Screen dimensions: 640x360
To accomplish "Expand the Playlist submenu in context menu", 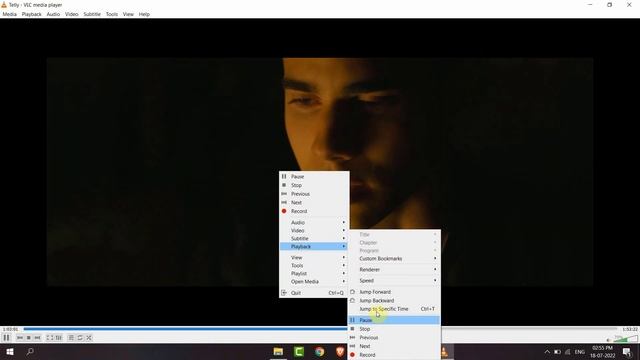I will point(314,273).
